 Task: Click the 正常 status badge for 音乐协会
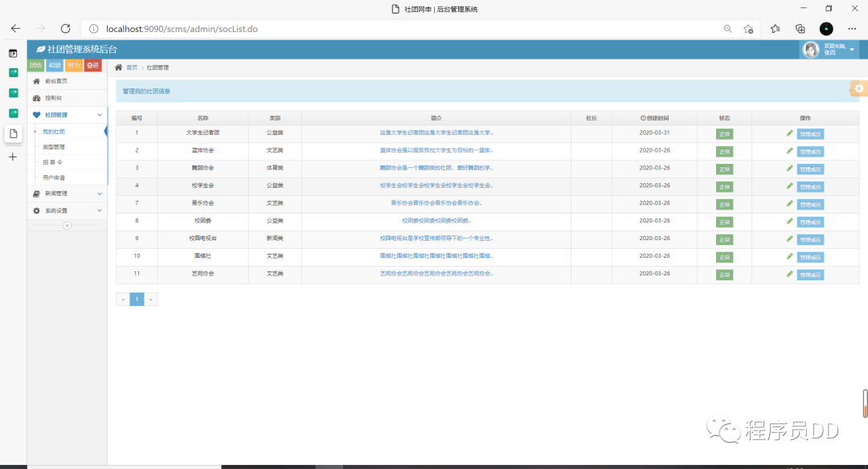point(724,205)
